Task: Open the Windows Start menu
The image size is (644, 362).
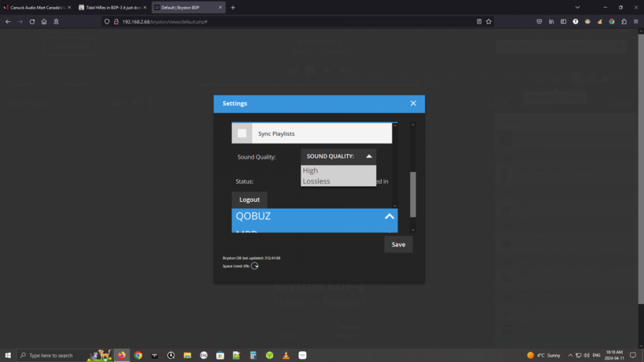Action: (x=8, y=356)
